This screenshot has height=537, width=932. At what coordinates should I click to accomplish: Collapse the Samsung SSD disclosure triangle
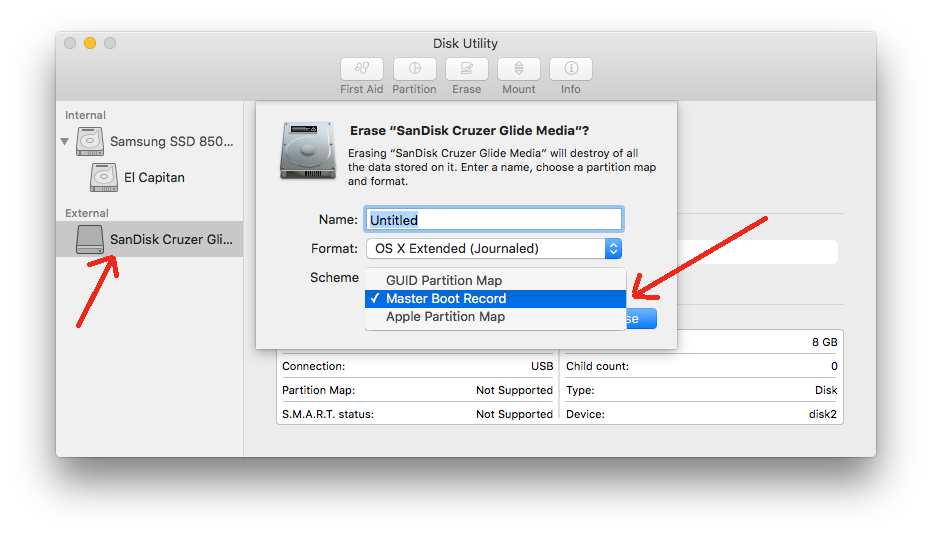tap(65, 142)
